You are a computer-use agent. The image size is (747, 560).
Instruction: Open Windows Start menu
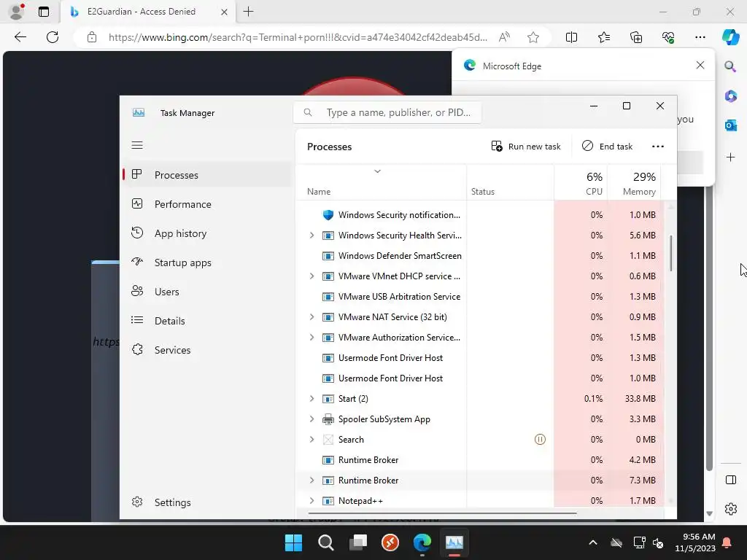[293, 542]
